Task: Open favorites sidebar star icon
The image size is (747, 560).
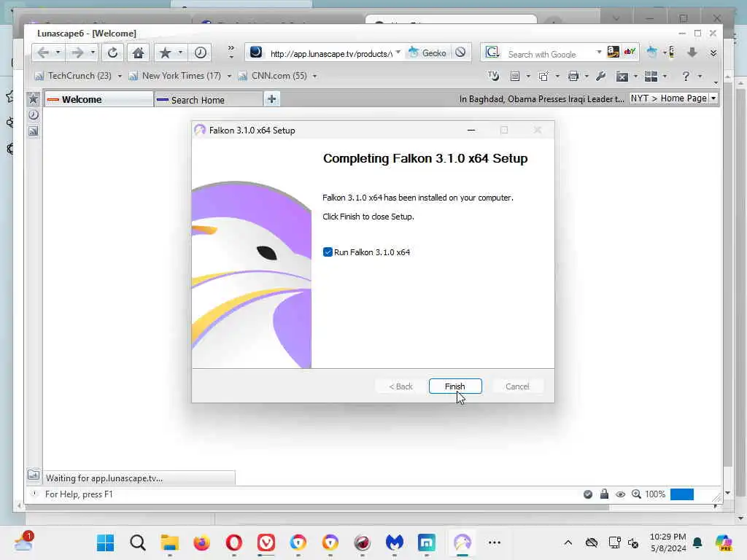Action: coord(34,98)
